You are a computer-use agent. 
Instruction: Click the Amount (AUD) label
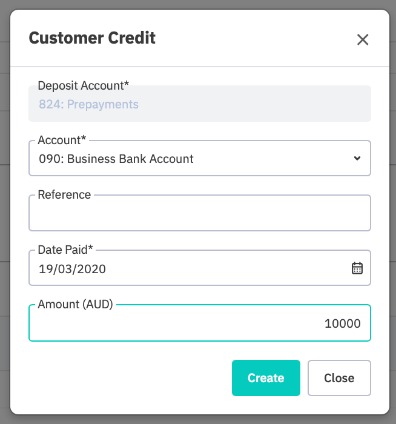[75, 304]
